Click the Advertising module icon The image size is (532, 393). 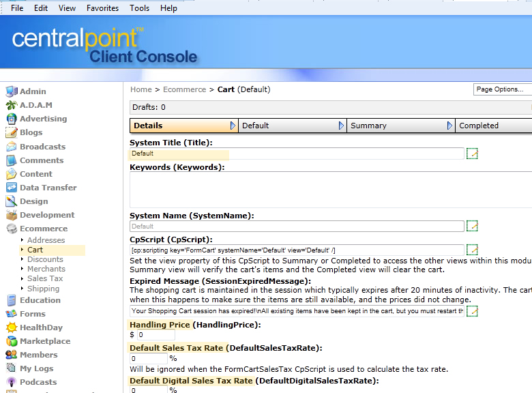point(11,119)
